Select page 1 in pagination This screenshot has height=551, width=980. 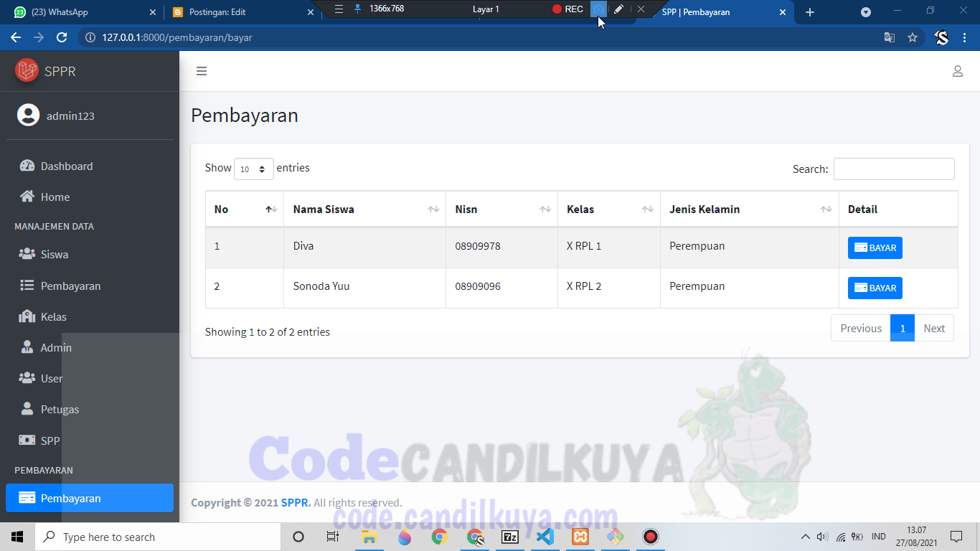click(x=903, y=328)
